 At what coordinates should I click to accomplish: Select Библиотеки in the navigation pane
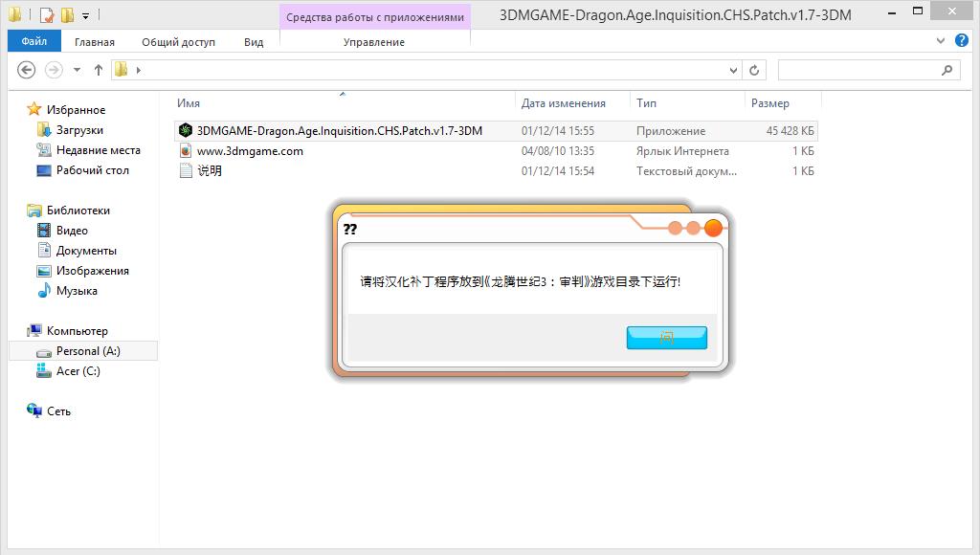click(78, 210)
